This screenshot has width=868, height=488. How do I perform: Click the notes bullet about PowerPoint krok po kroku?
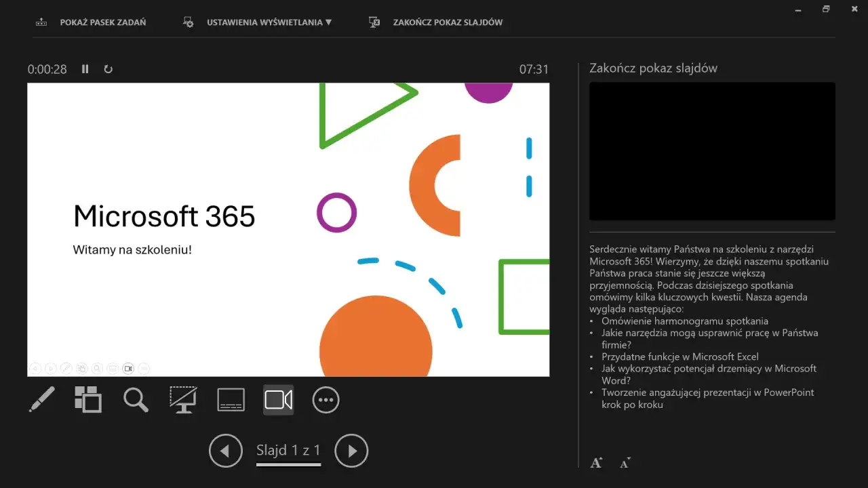pyautogui.click(x=708, y=399)
